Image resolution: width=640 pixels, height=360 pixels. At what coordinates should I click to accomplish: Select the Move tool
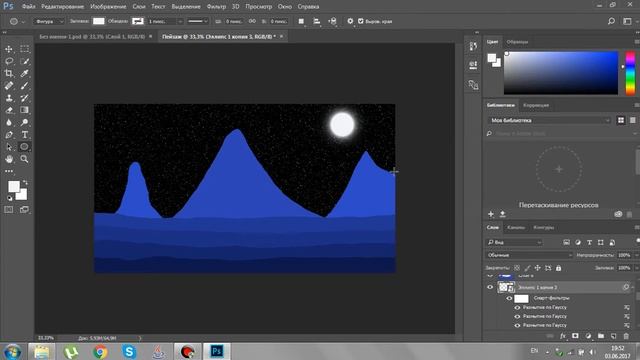click(9, 49)
